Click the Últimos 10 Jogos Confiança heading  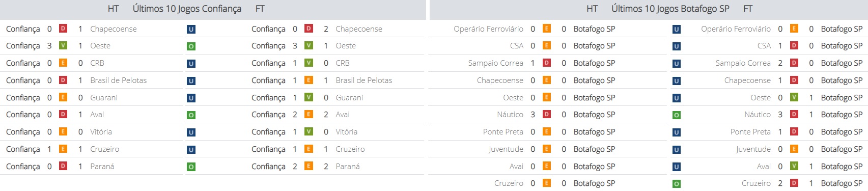187,9
